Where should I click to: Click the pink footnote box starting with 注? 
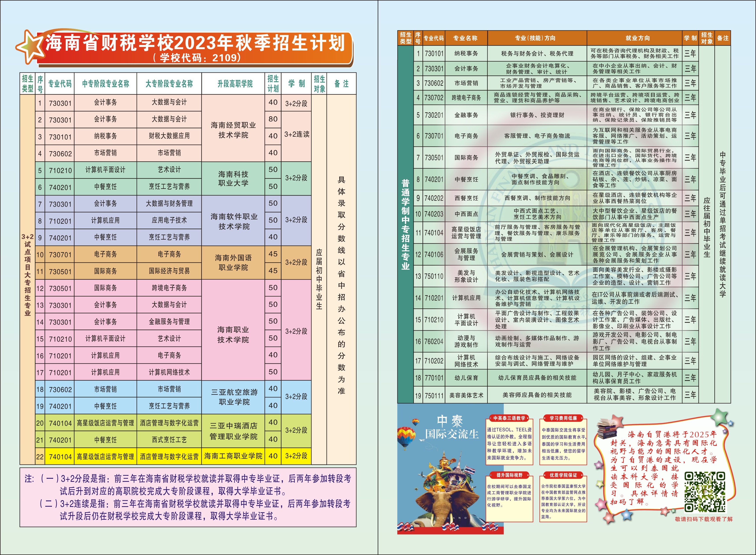pyautogui.click(x=188, y=497)
